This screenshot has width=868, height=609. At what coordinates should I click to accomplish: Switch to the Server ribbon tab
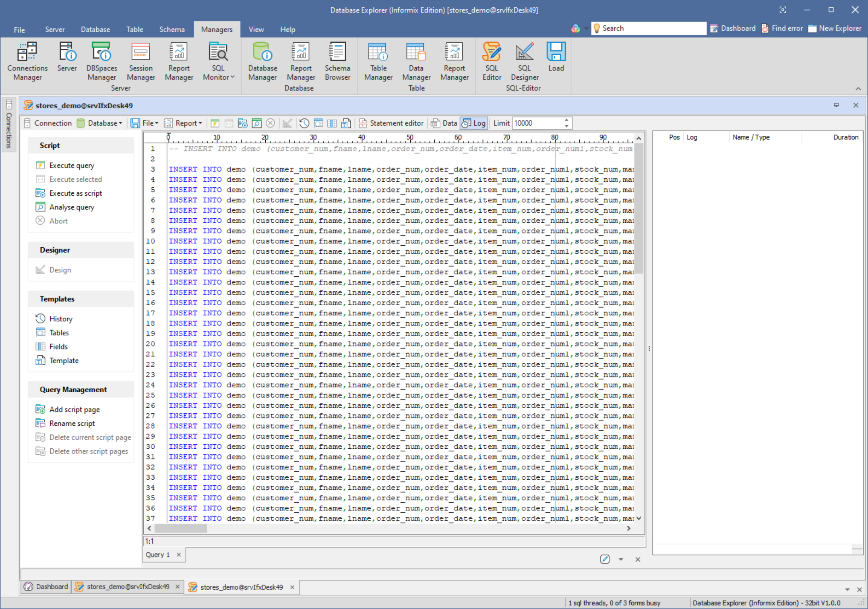pyautogui.click(x=55, y=29)
